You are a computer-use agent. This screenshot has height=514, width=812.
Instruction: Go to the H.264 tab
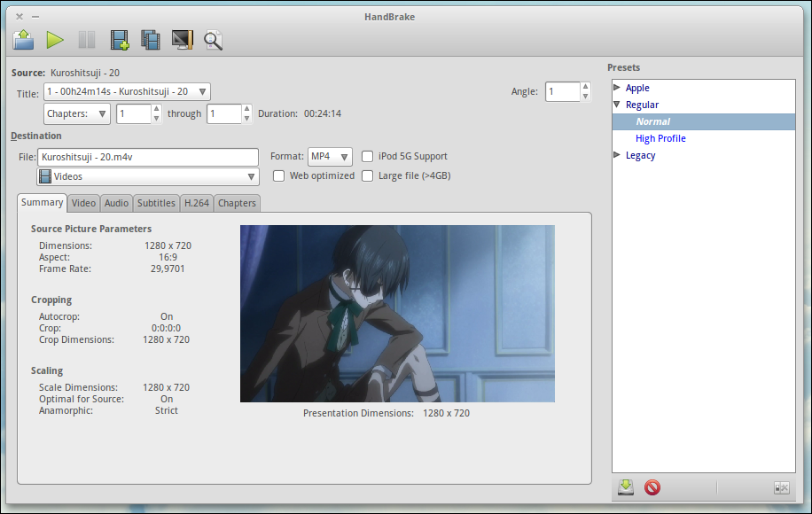pyautogui.click(x=197, y=203)
